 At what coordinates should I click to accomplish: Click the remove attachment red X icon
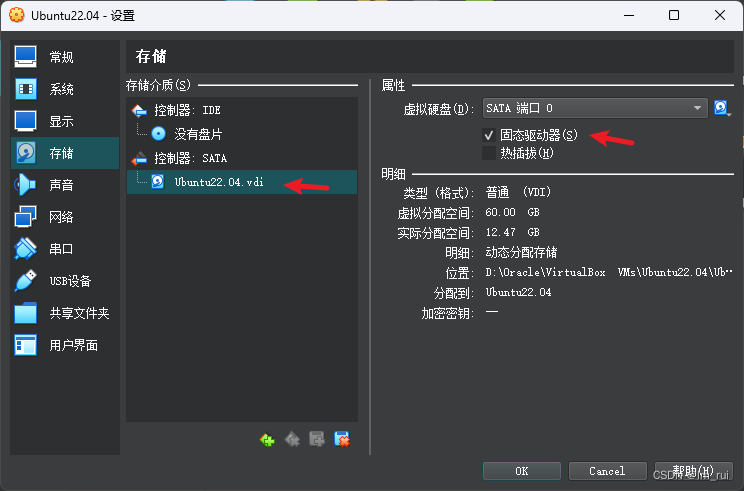point(342,440)
